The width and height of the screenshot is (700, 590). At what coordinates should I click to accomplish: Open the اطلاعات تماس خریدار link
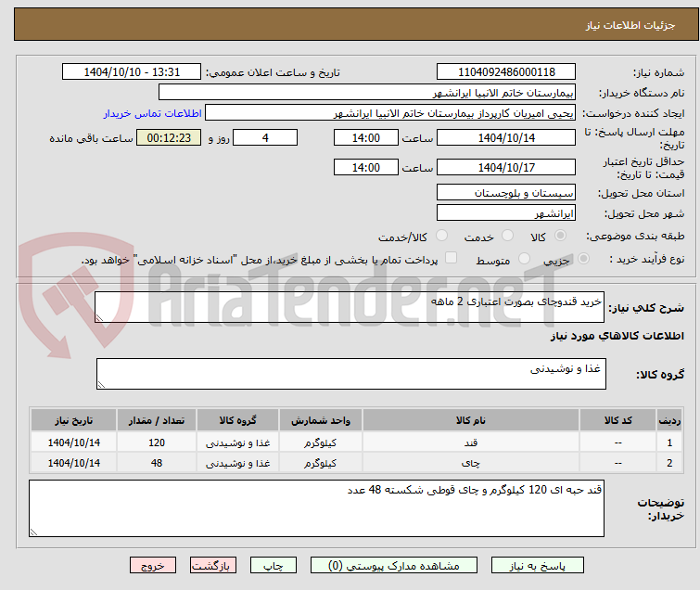click(153, 113)
